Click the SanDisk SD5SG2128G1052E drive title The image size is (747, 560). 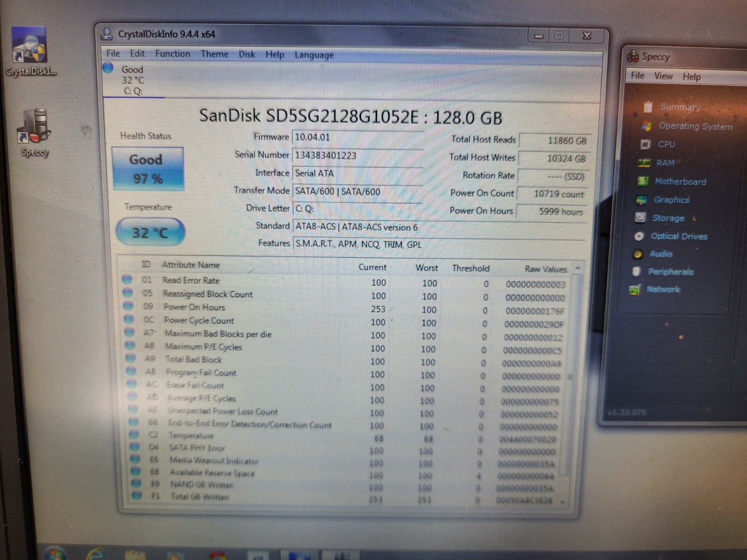[351, 116]
